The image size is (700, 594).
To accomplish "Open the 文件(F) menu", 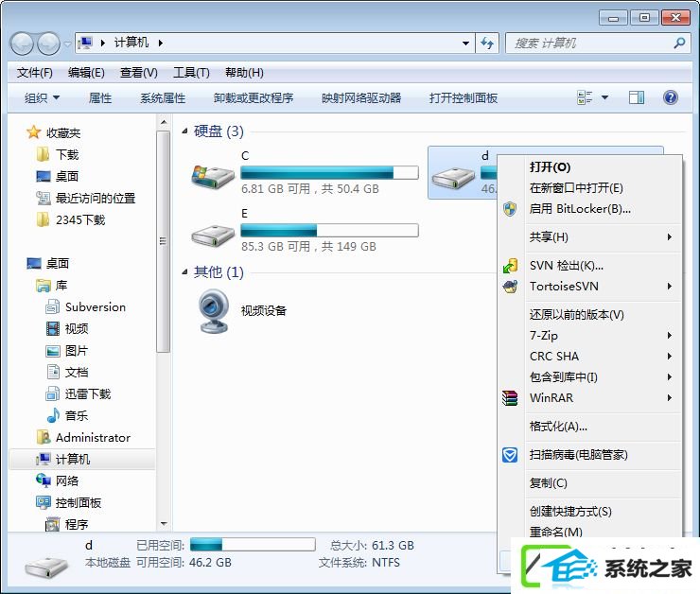I will pyautogui.click(x=34, y=72).
